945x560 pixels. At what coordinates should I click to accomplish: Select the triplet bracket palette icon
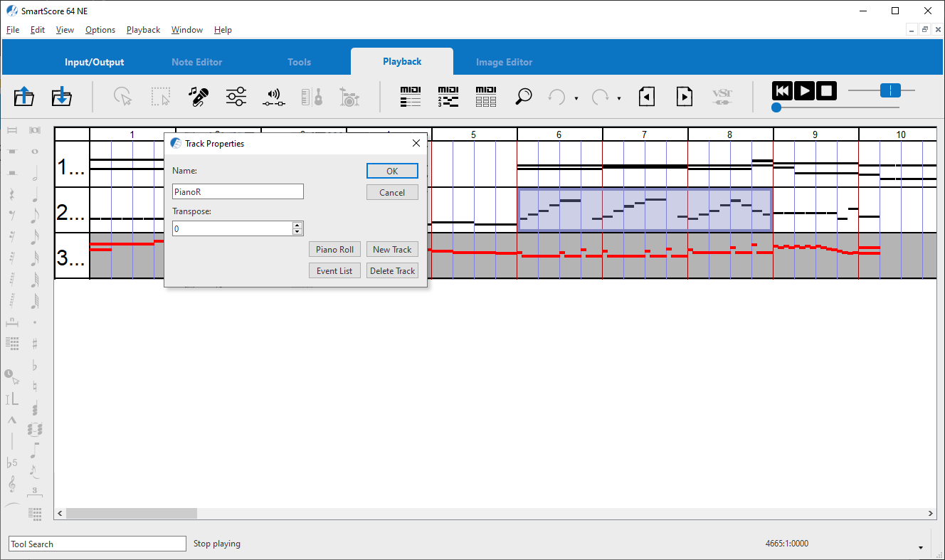coord(34,492)
